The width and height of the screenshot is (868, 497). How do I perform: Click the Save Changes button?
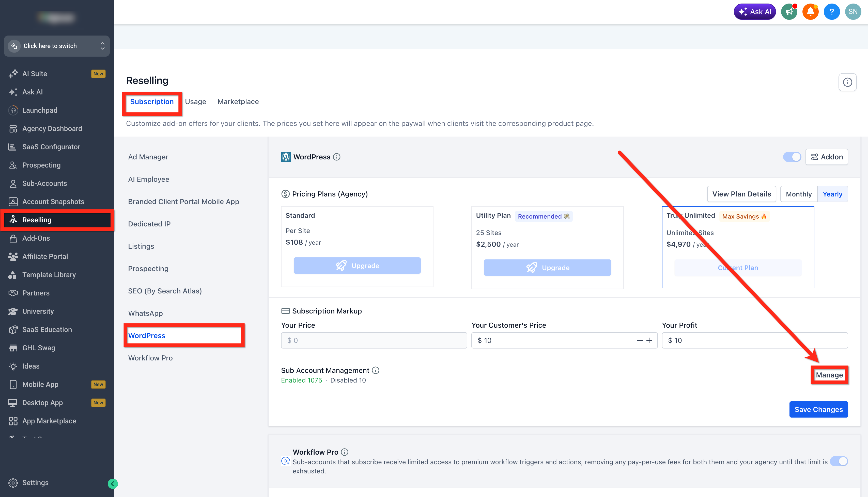818,409
